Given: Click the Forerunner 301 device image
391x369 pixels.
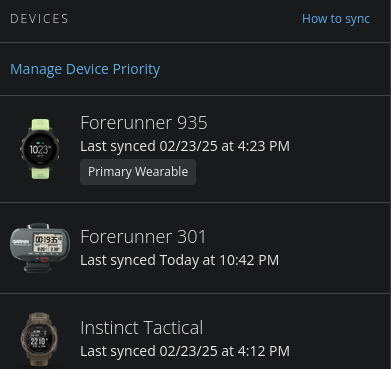Looking at the screenshot, I should (x=40, y=248).
